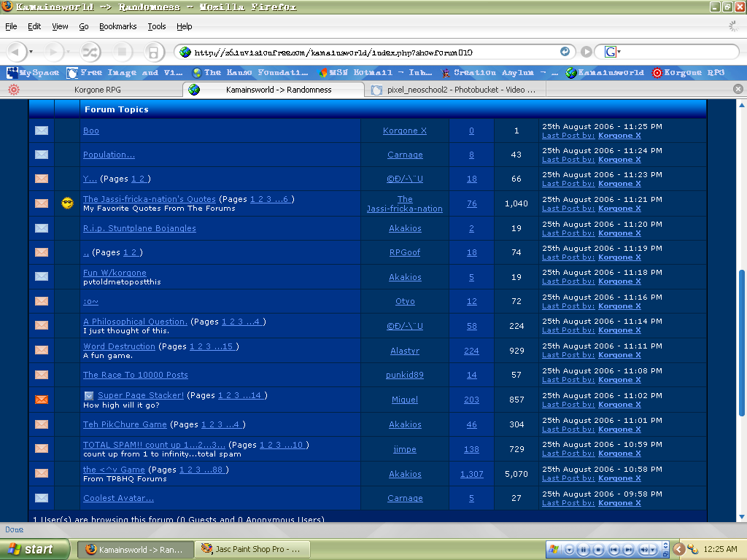Open the MySpace bookmark

[33, 72]
